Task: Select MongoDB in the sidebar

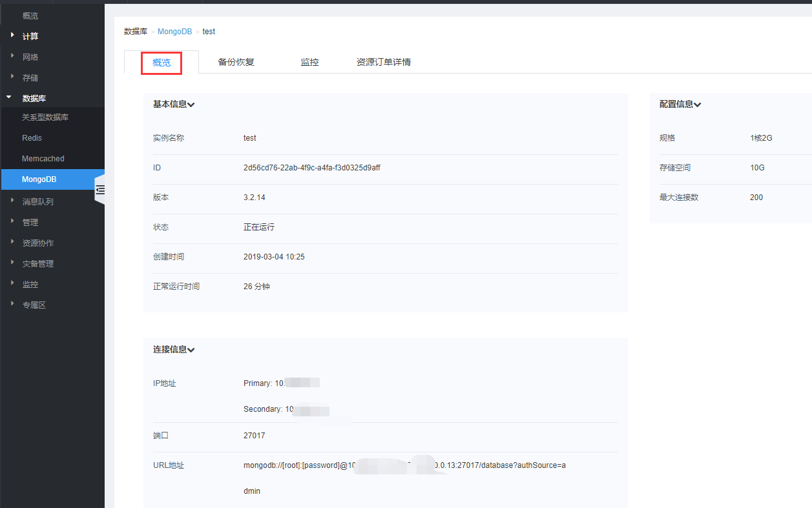Action: click(52, 179)
